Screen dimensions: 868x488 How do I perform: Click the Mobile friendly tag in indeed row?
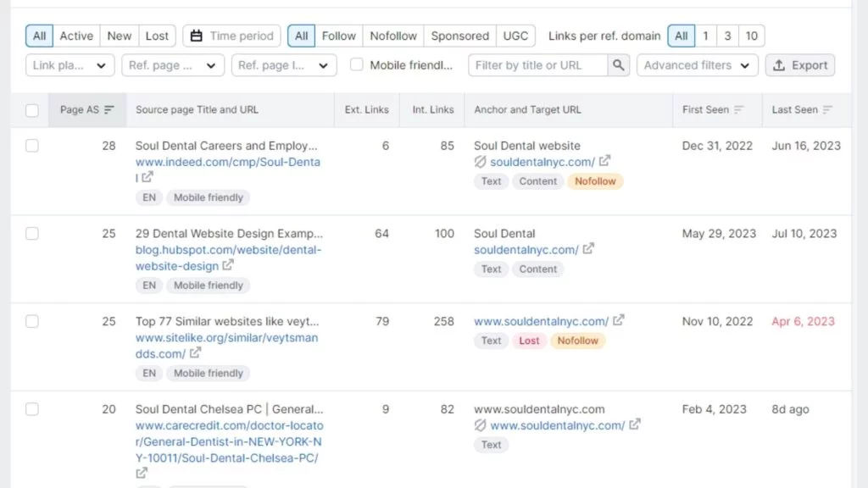point(209,197)
